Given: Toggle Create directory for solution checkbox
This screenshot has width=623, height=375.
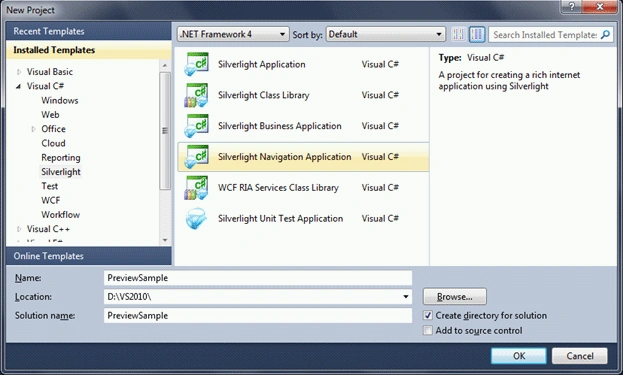Looking at the screenshot, I should coord(428,315).
